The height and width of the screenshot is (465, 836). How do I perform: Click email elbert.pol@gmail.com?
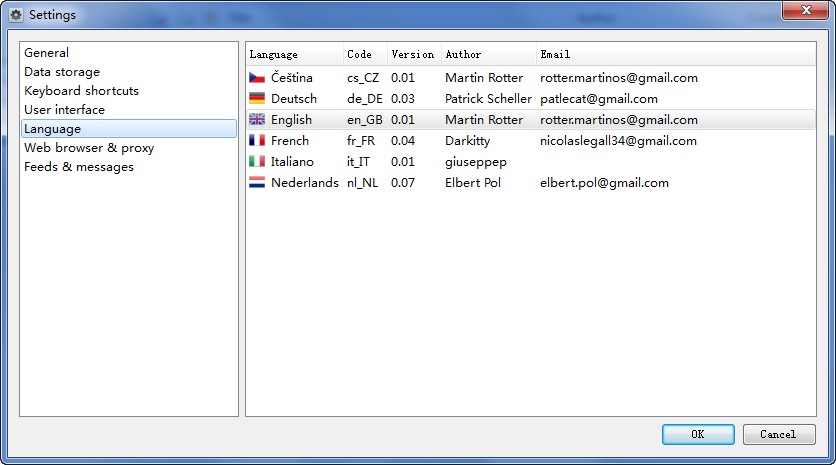(x=604, y=183)
